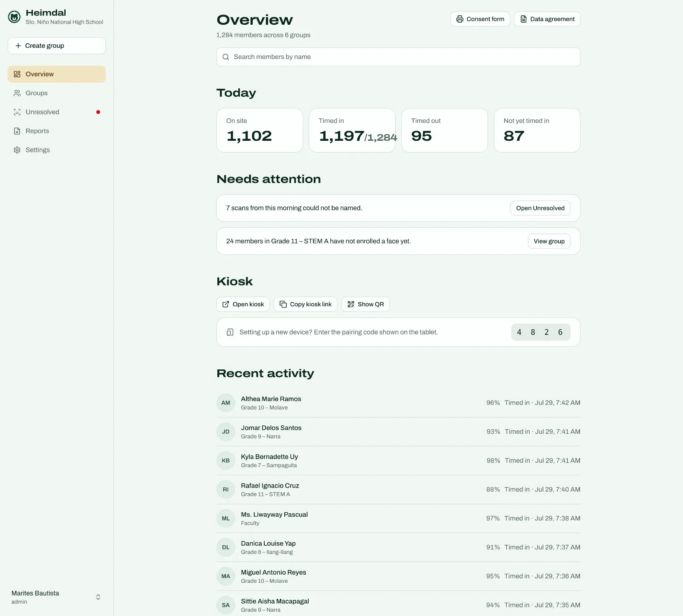This screenshot has width=683, height=616.
Task: Click 'Grade 7 – Sampaguita' group label
Action: pyautogui.click(x=269, y=465)
